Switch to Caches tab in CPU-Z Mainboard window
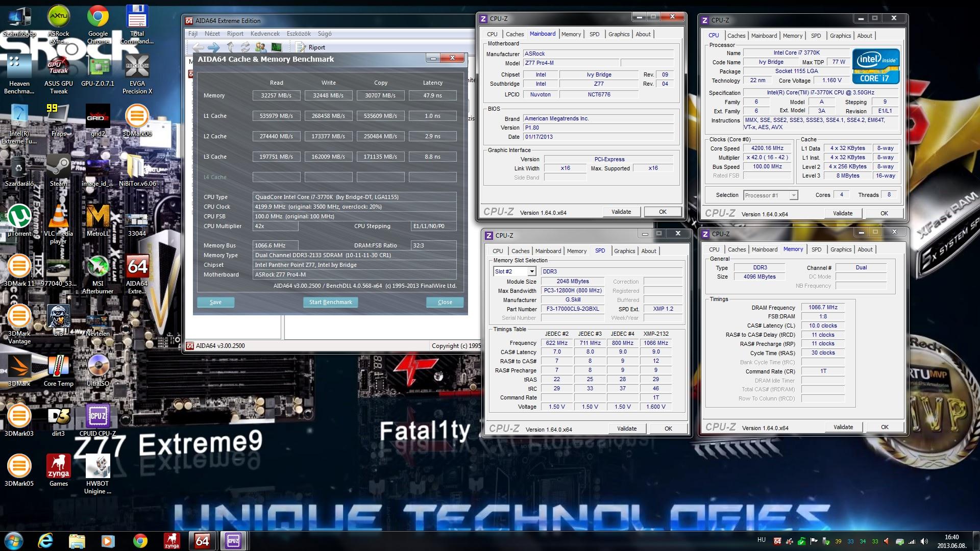 (514, 34)
